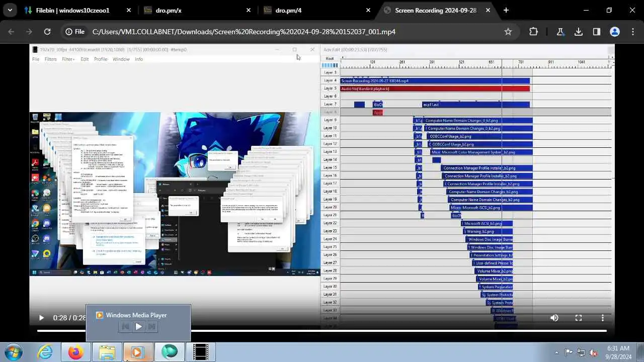Image resolution: width=644 pixels, height=362 pixels.
Task: Click Previous in Windows Media Player preview
Action: 125,327
